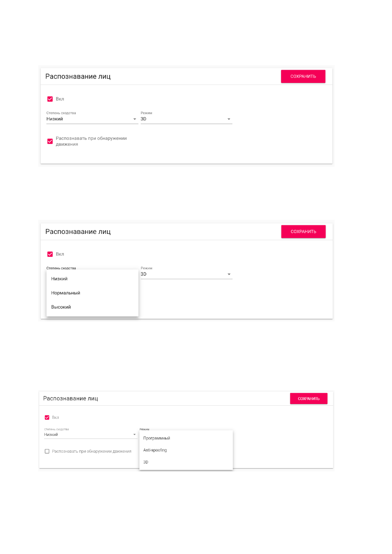Enable the unchecked 'Распознавать при обнаружении движения' checkbox
Viewport: 392px width, 554px height.
pos(47,451)
